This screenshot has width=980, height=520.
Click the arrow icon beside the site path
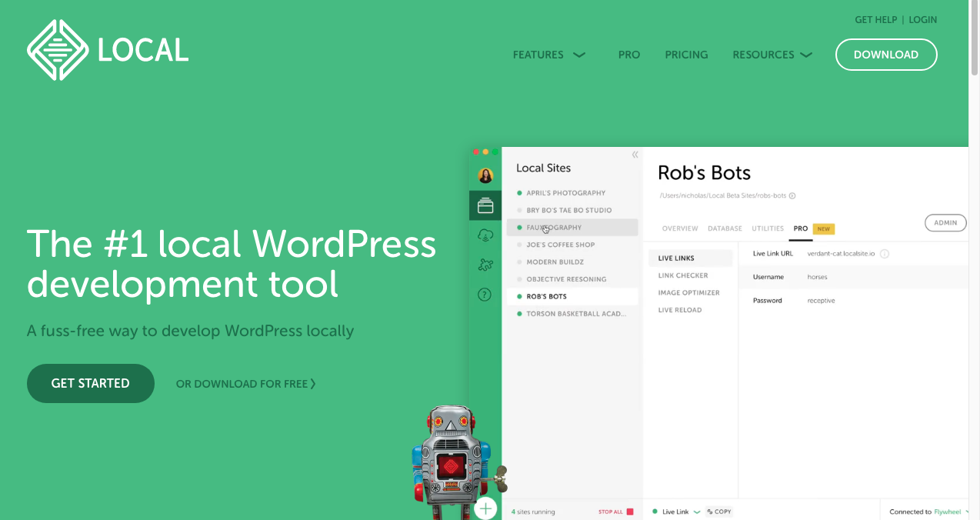coord(792,196)
